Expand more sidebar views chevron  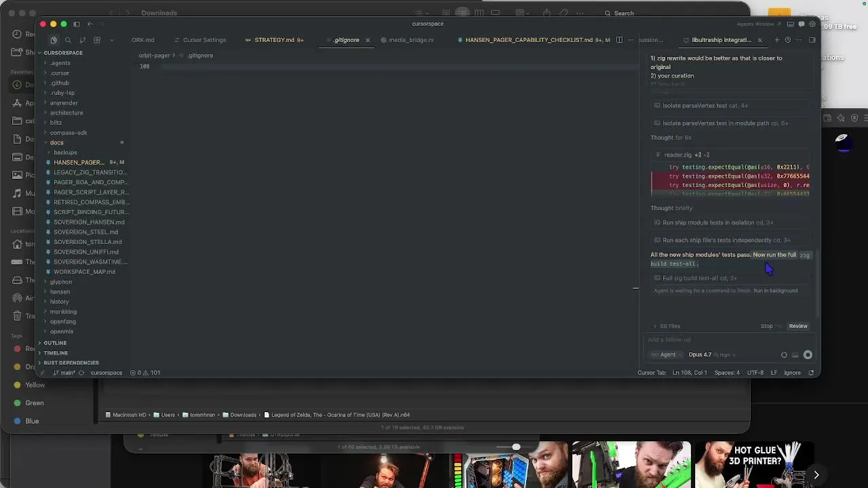tap(112, 40)
